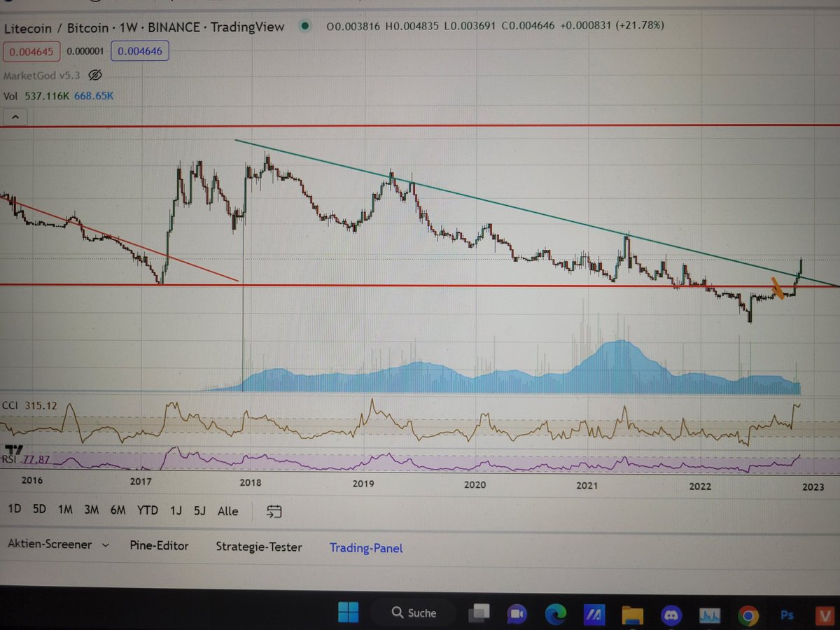Toggle MarketGod v5.3 indicator visibility eye

point(97,75)
